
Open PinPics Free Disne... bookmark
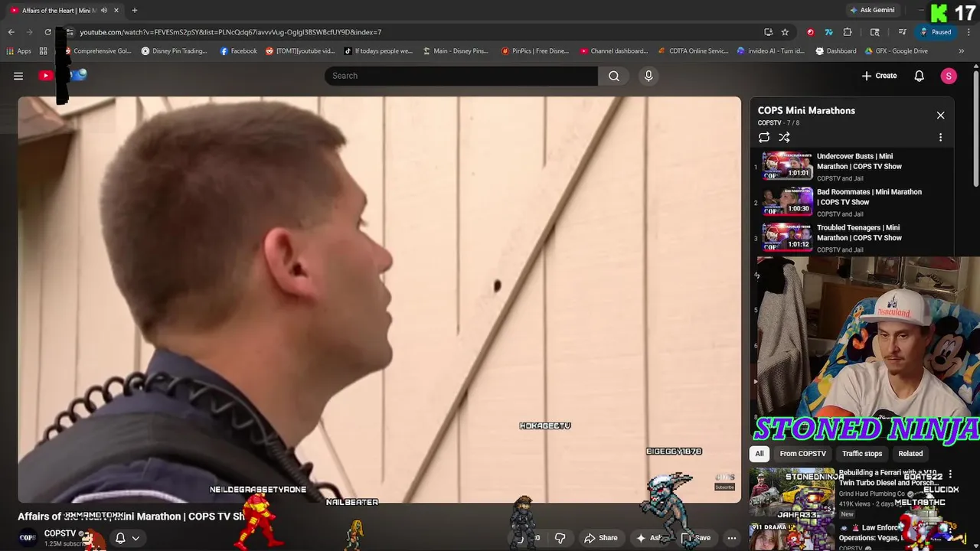(535, 51)
